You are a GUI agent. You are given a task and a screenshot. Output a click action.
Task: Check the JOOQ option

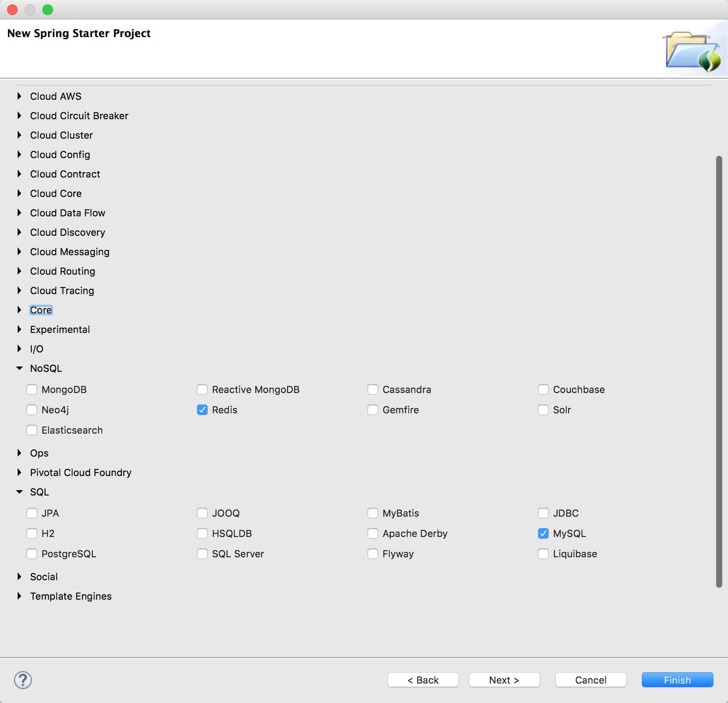(x=202, y=513)
